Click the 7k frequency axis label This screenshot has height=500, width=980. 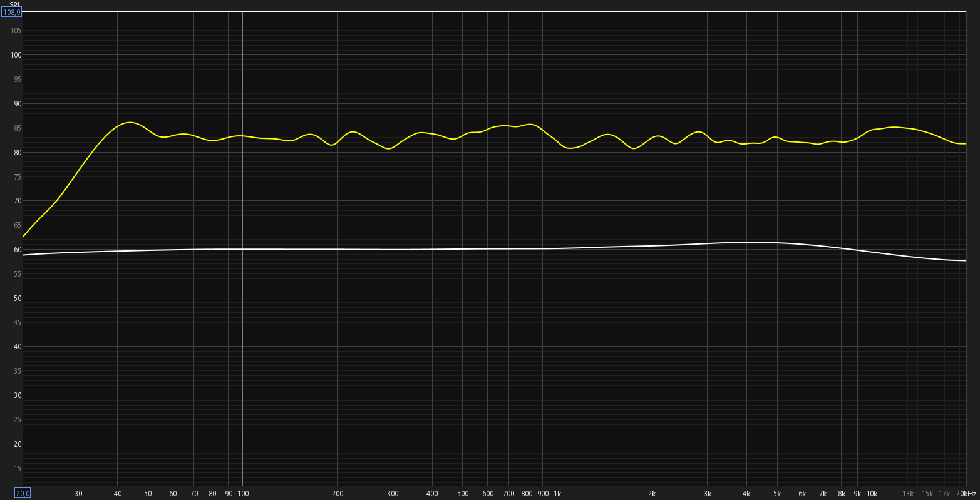[x=823, y=494]
